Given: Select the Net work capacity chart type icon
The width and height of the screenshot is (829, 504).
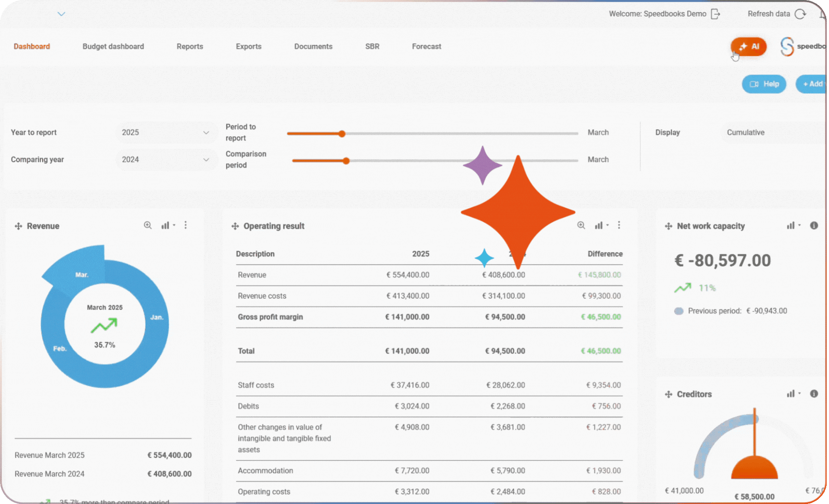Looking at the screenshot, I should [791, 226].
